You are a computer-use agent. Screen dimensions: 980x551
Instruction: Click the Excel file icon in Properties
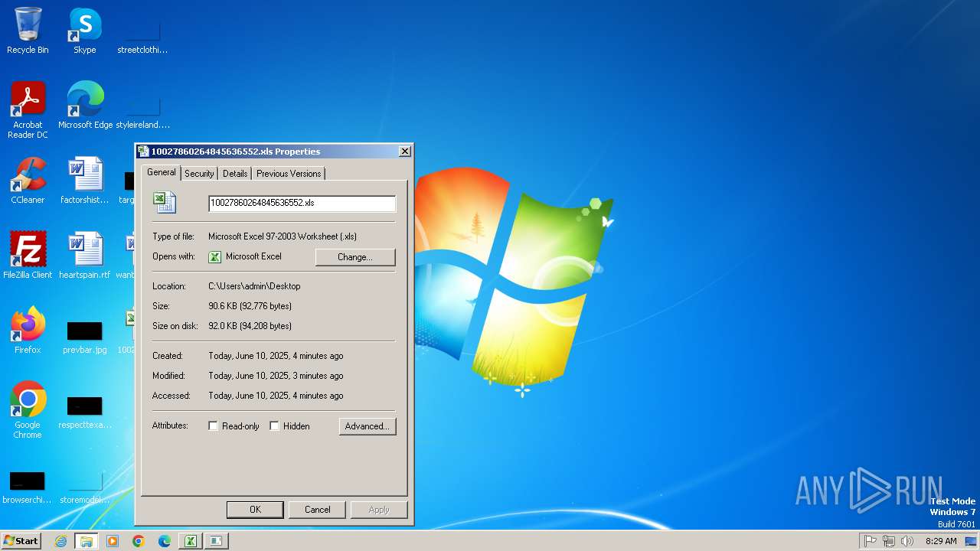[164, 202]
